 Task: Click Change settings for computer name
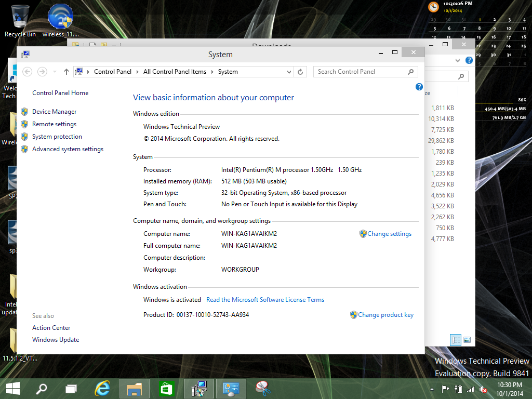click(389, 234)
